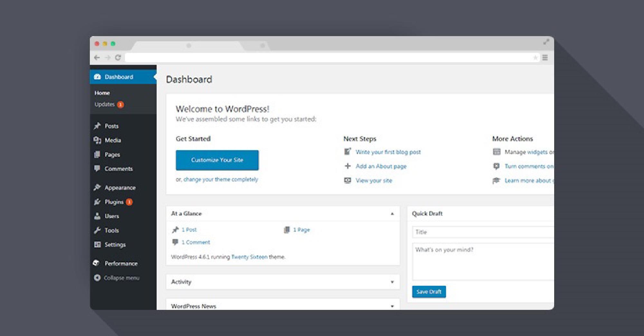Viewport: 644px width, 336px height.
Task: Collapse the At a Glance panel
Action: [x=392, y=214]
